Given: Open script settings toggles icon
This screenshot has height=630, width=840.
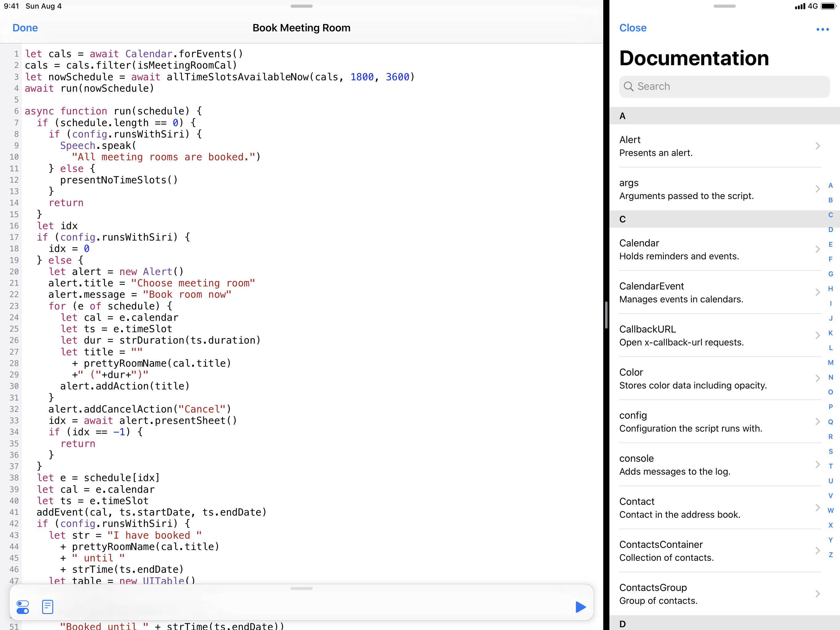Looking at the screenshot, I should tap(23, 607).
